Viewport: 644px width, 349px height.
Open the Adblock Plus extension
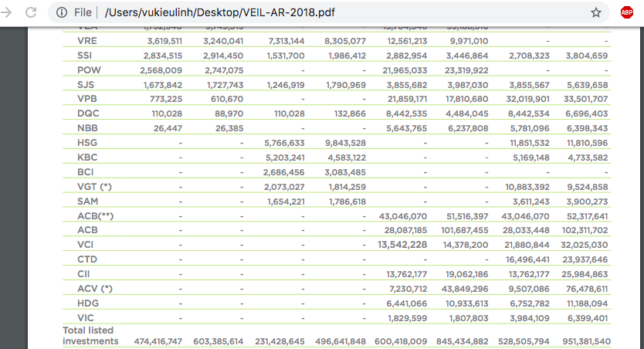627,12
